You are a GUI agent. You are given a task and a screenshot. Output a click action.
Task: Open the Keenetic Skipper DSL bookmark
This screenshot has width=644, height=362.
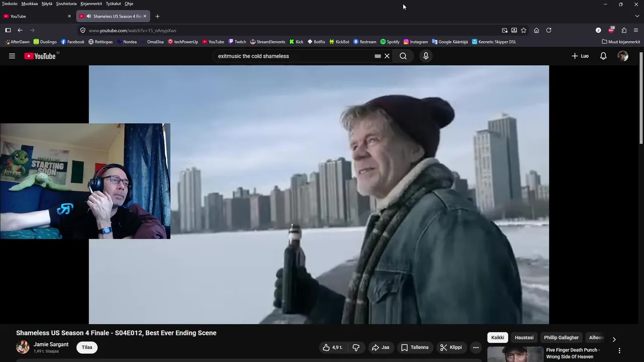click(494, 42)
